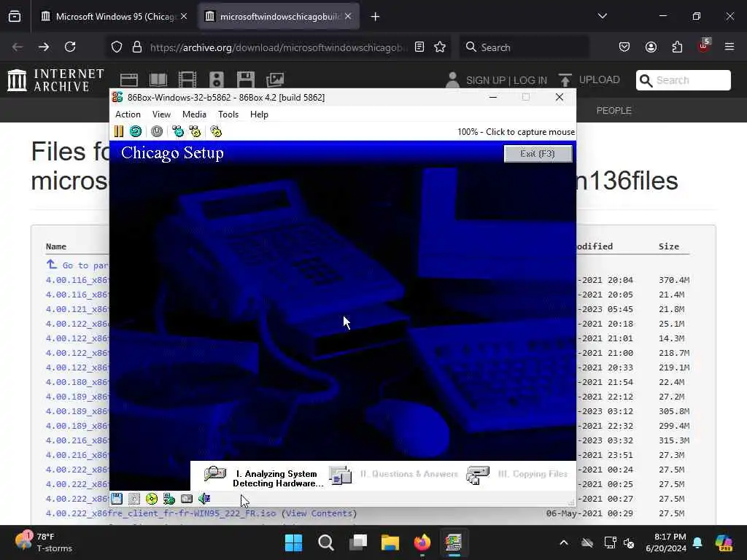Show hidden system tray icons chevron
The width and height of the screenshot is (747, 560).
[x=564, y=542]
